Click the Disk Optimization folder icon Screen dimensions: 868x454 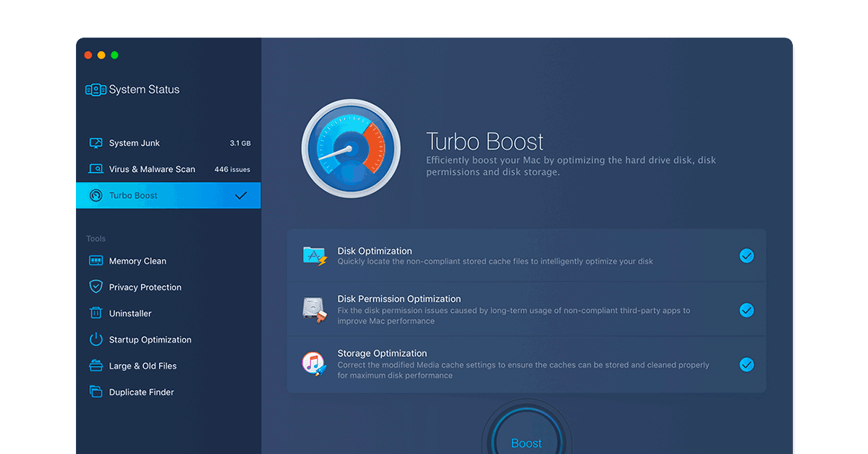point(315,256)
